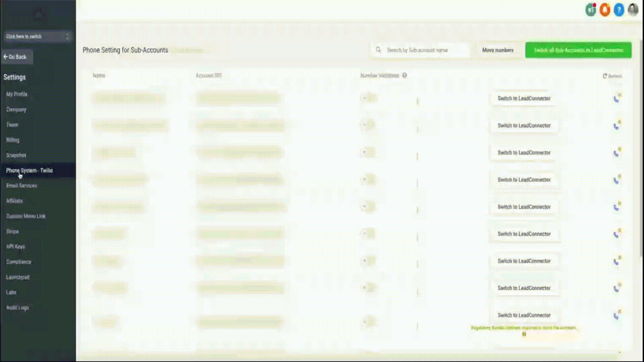
Task: Click the search magnifier icon
Action: click(378, 50)
